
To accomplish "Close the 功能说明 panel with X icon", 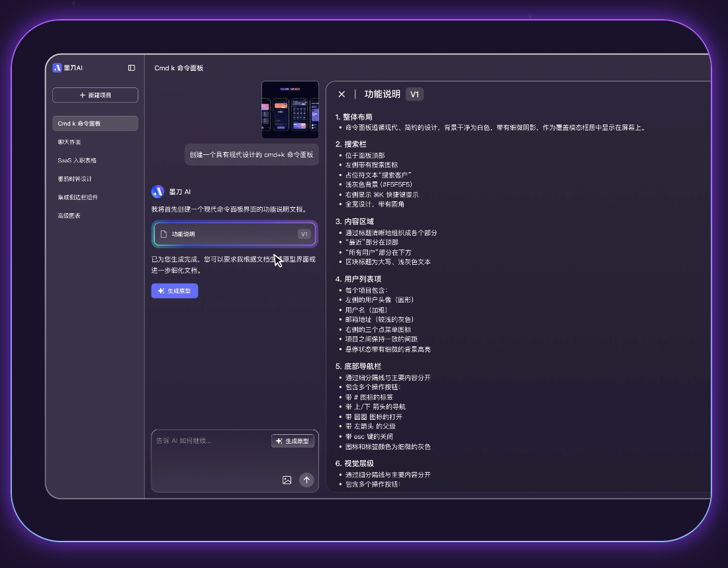I will coord(341,94).
